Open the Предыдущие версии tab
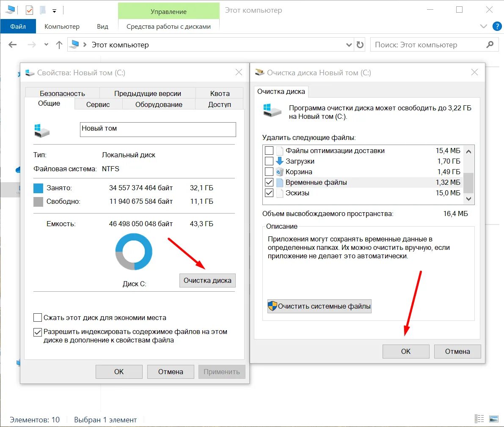 [148, 93]
